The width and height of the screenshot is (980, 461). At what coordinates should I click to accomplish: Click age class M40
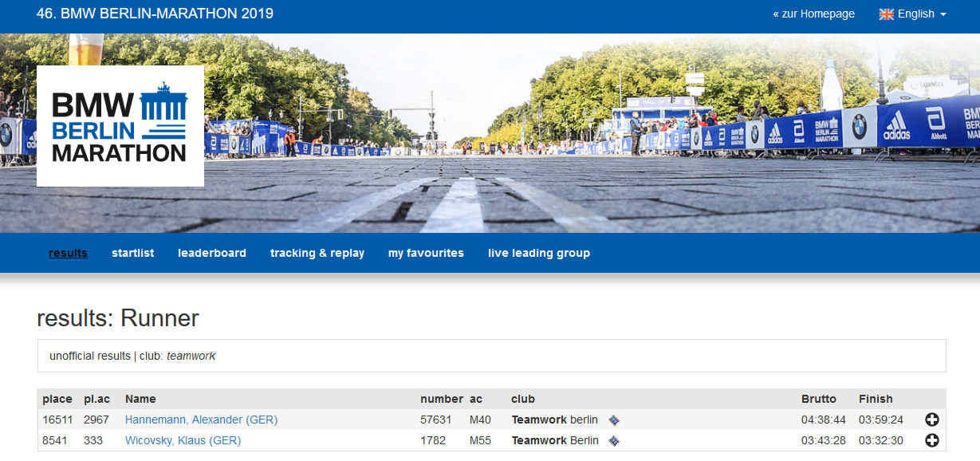[481, 420]
